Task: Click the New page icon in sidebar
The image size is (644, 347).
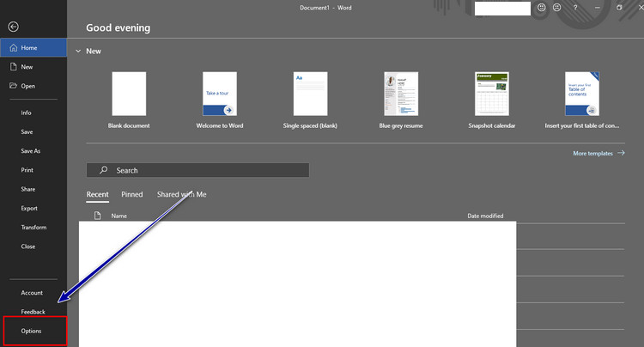Action: [13, 66]
